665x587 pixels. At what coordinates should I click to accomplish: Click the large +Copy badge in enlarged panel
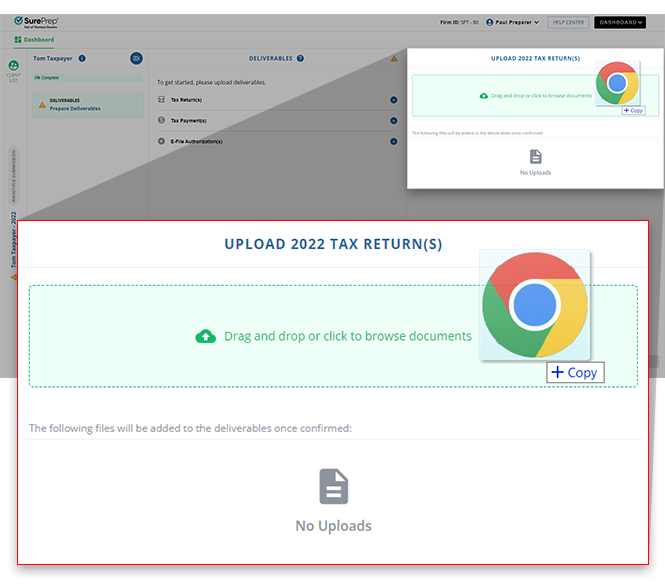[x=575, y=372]
